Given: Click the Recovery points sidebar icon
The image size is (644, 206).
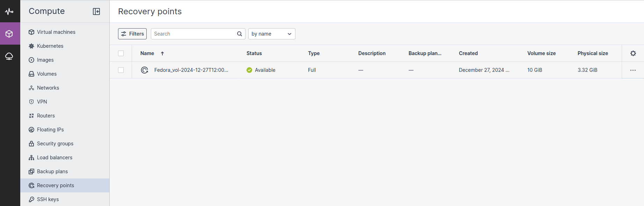Looking at the screenshot, I should coord(31,185).
